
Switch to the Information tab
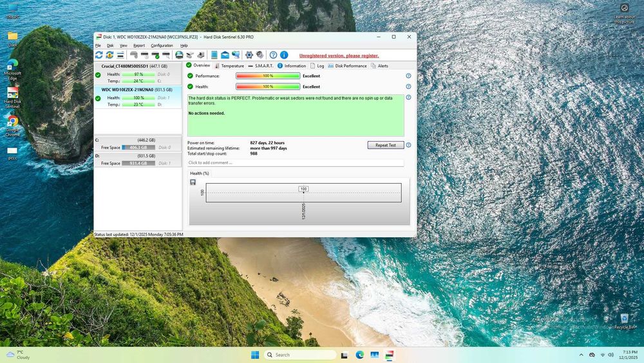click(x=292, y=66)
